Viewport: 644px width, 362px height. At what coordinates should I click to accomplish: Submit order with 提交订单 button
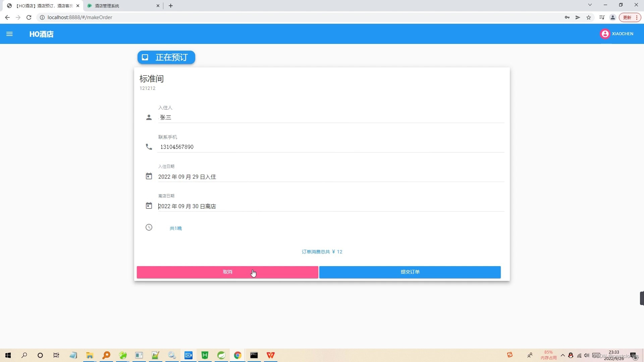[410, 272]
